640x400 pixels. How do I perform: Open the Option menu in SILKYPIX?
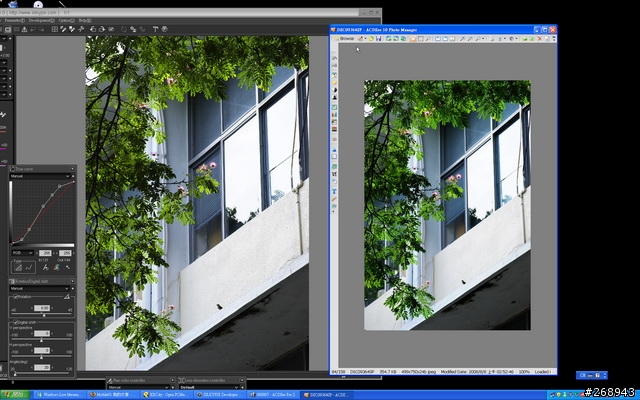[66, 20]
